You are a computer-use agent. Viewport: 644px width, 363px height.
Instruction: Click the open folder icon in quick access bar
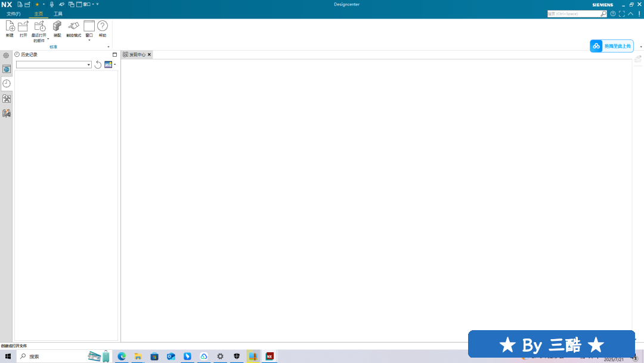pos(27,5)
